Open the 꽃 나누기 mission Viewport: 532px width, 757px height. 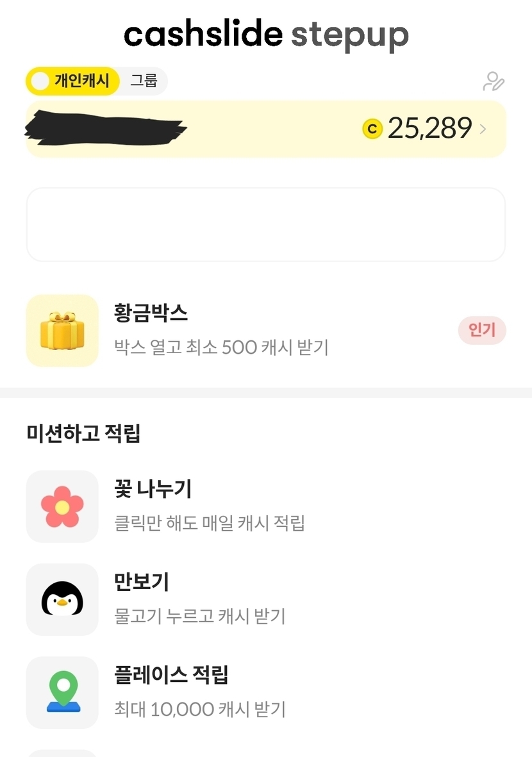153,490
